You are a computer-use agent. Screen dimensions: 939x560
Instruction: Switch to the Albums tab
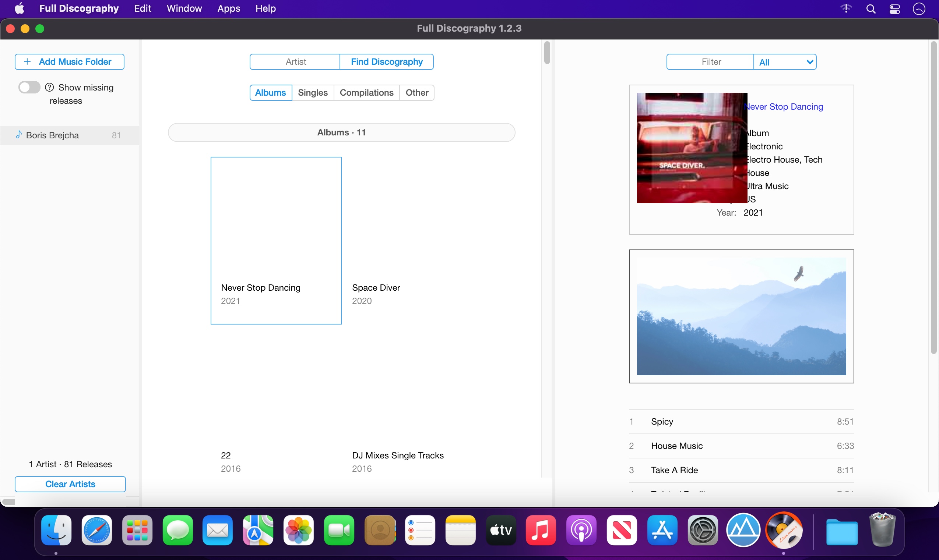[x=271, y=92]
